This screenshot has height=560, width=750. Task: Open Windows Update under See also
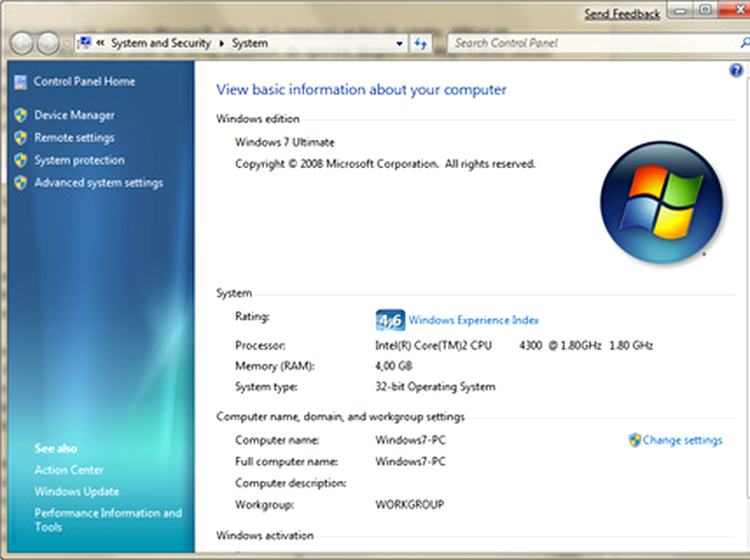click(77, 492)
